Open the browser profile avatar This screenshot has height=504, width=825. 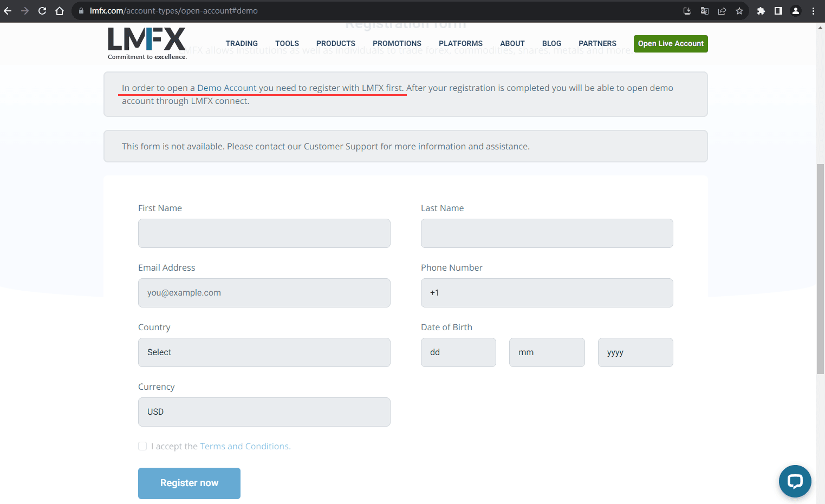(x=796, y=11)
